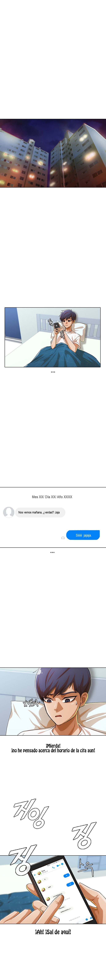The image size is (106, 980).
Task: Click the ellipsis below the bedroom panel
Action: point(53,372)
